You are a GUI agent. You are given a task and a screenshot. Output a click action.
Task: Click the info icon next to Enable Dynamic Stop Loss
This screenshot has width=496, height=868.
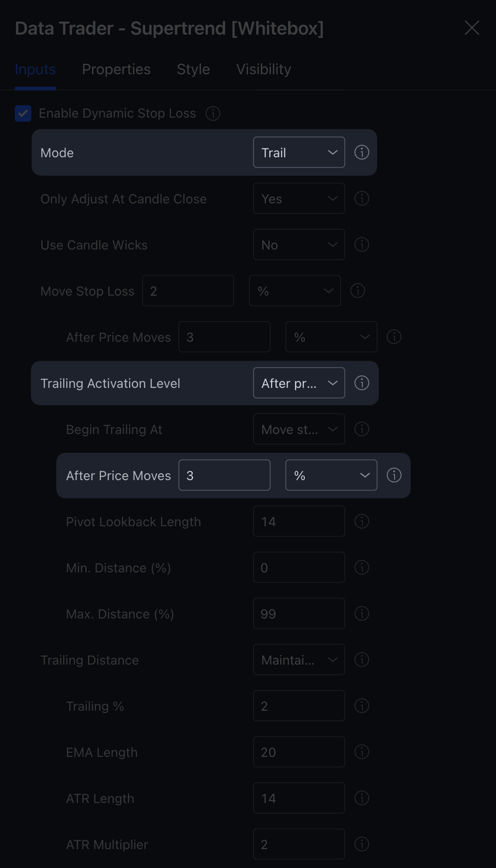coord(213,113)
